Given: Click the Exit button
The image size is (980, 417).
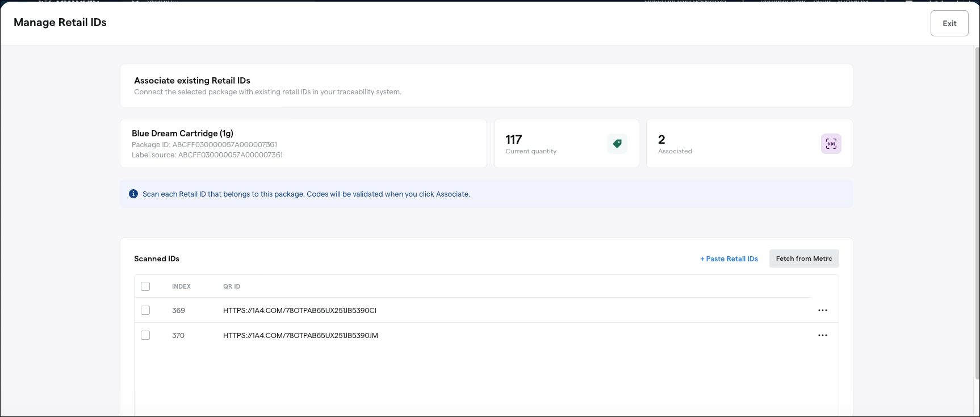Looking at the screenshot, I should click(949, 23).
